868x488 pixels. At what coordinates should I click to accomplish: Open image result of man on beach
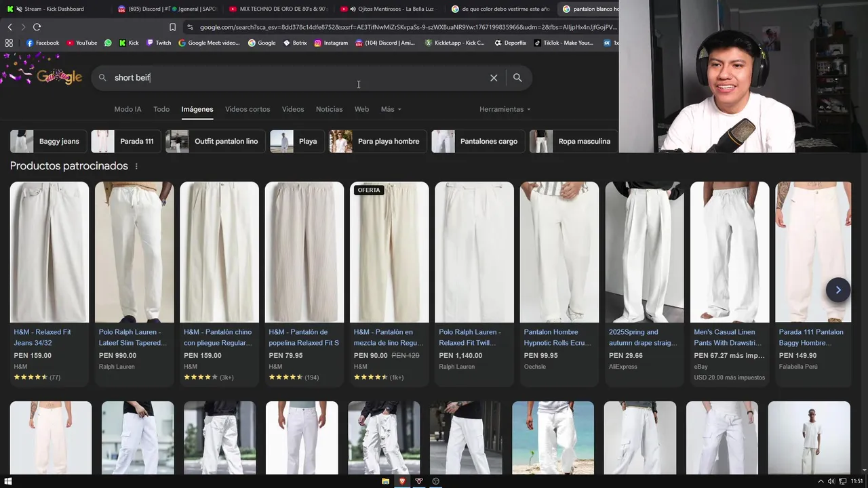point(553,438)
